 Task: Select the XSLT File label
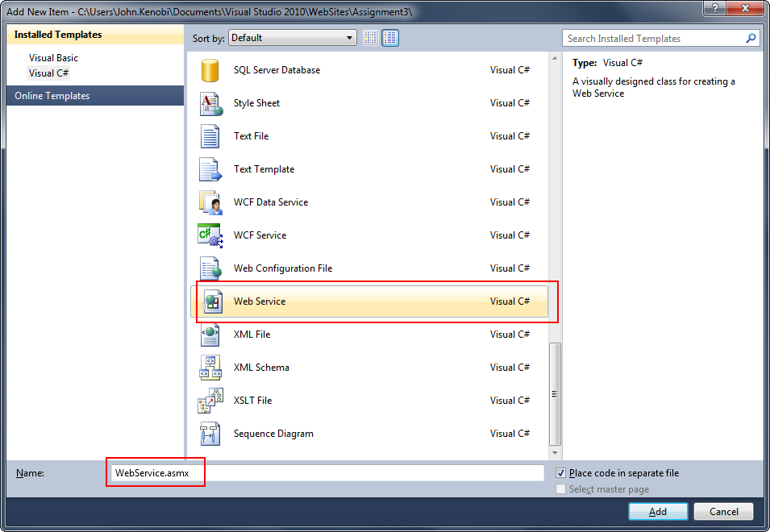pos(253,401)
